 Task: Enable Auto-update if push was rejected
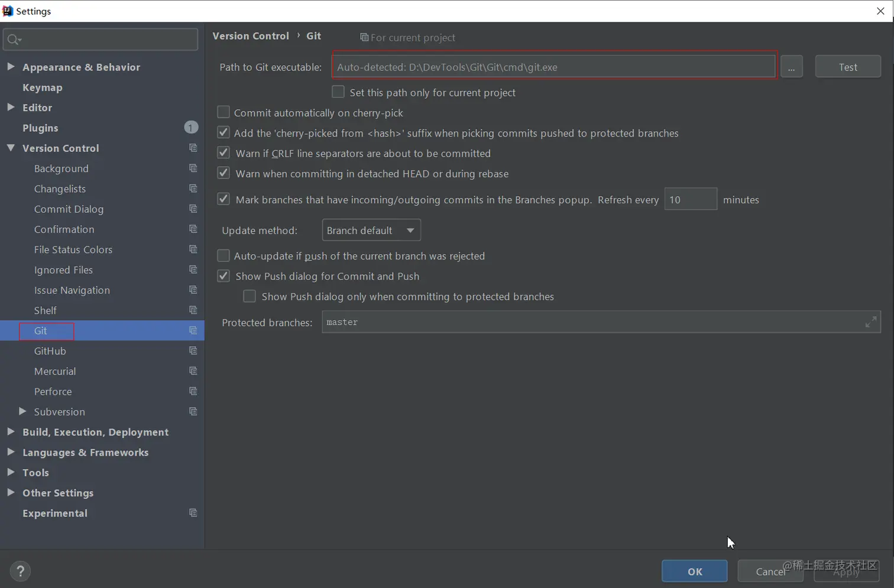click(x=223, y=255)
